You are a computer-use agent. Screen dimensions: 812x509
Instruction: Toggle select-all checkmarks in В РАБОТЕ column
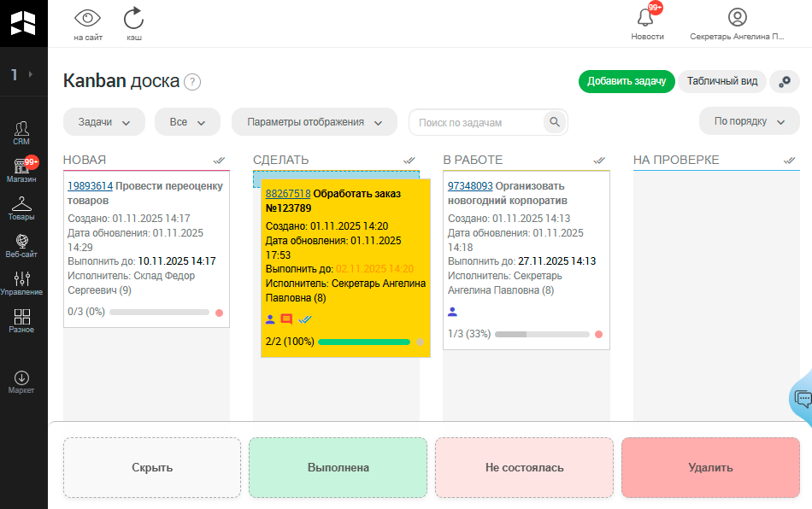click(599, 160)
